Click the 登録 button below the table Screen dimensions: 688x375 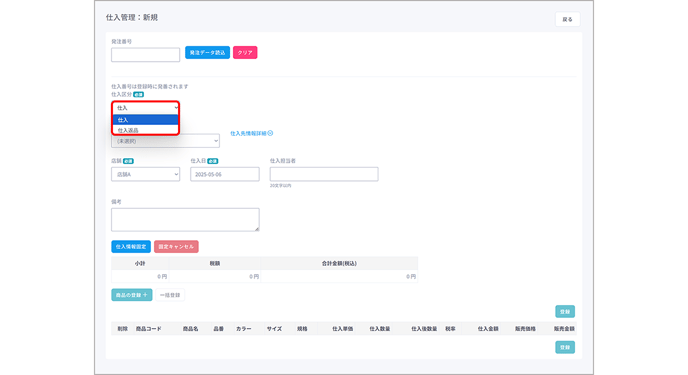(x=565, y=347)
